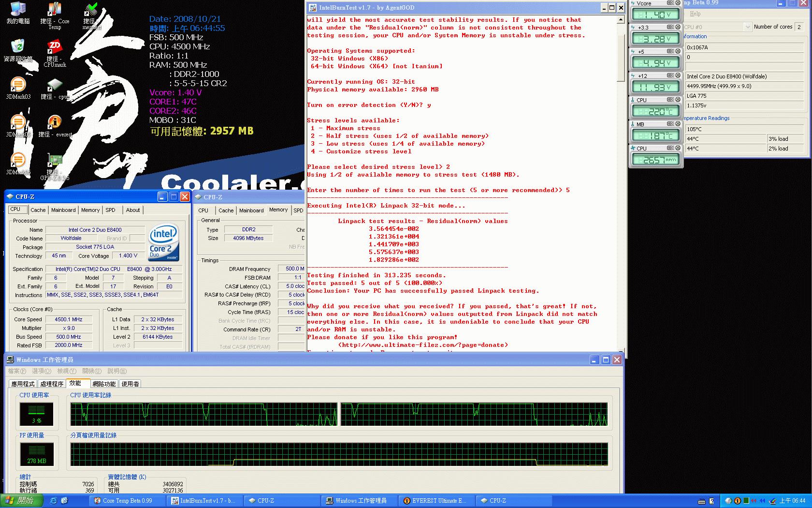Switch to Mainboard tab in left CPU-Z window
Screen dimensions: 812x508
pos(63,210)
